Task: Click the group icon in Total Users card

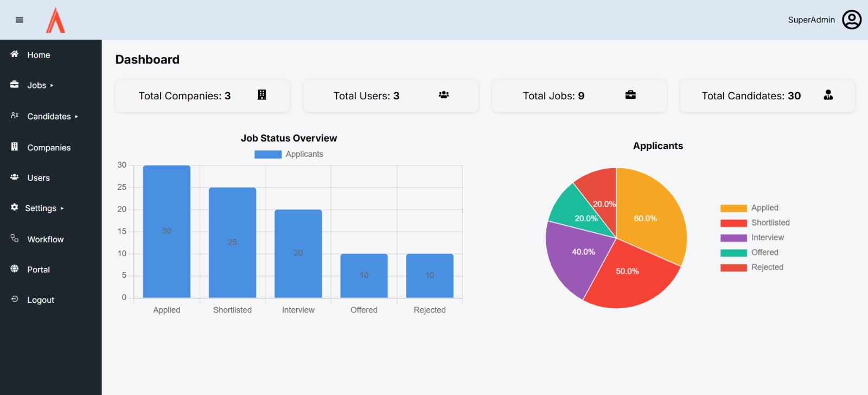Action: [443, 95]
